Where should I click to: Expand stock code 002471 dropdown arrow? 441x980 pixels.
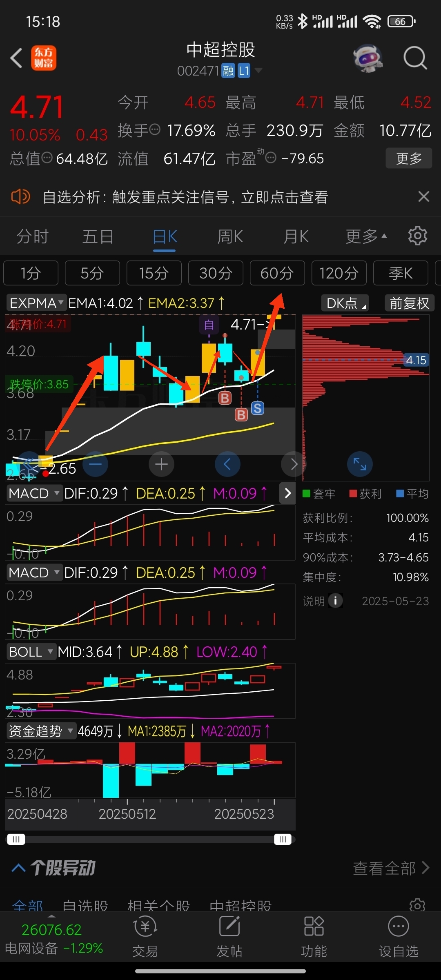[258, 71]
